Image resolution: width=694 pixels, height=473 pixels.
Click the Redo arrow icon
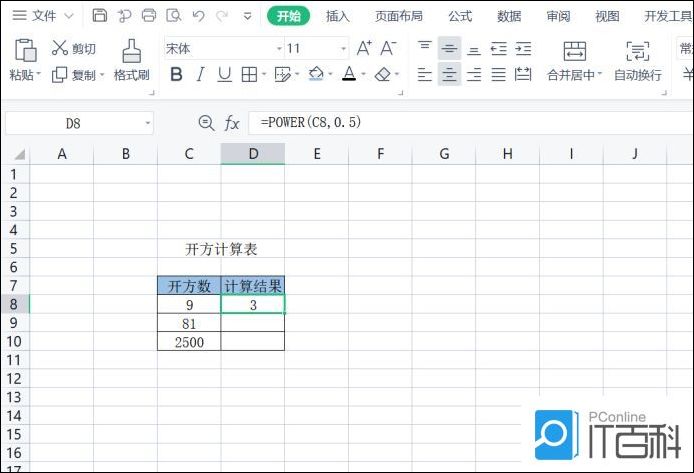pyautogui.click(x=222, y=16)
